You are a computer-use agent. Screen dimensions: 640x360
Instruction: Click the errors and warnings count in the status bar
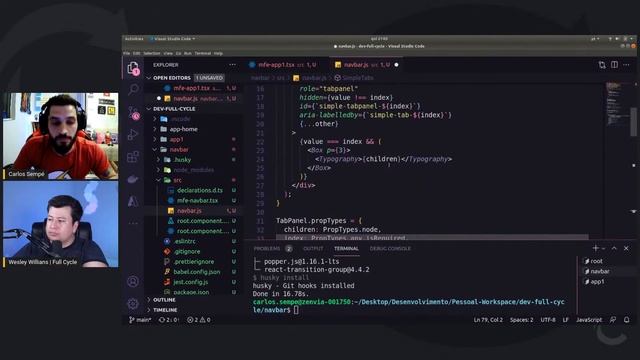tap(199, 320)
